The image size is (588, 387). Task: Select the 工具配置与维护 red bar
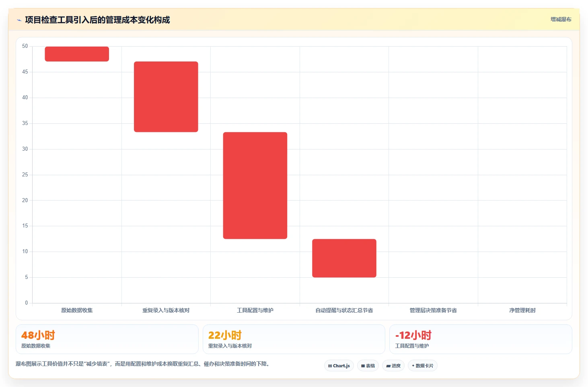(255, 186)
